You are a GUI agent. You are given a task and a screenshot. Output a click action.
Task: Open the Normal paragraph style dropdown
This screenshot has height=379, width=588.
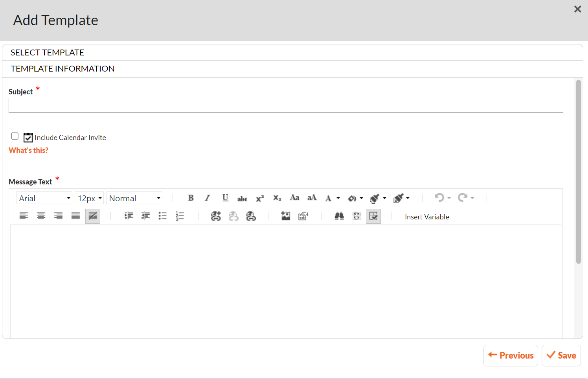click(134, 198)
